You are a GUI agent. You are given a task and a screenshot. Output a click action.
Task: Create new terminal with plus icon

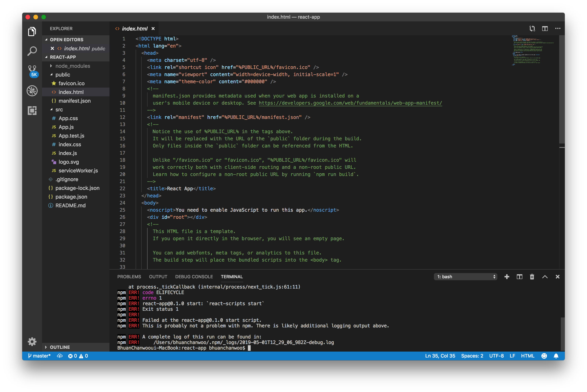[x=507, y=277]
